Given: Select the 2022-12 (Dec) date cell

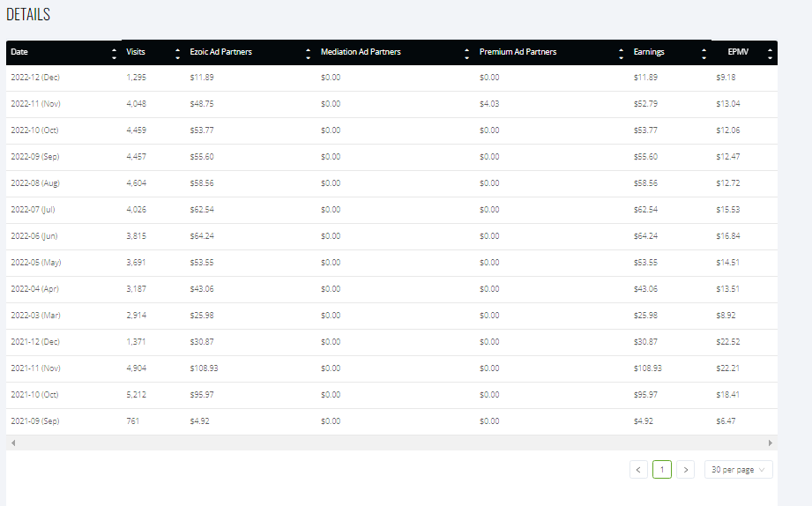Looking at the screenshot, I should [35, 78].
